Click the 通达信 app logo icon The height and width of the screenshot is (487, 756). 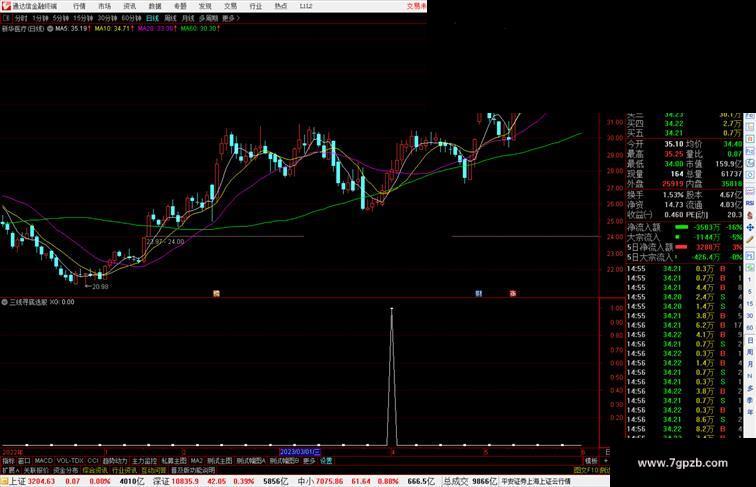coord(6,6)
